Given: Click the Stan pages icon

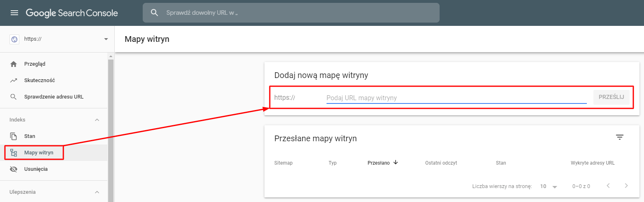Looking at the screenshot, I should pyautogui.click(x=14, y=136).
